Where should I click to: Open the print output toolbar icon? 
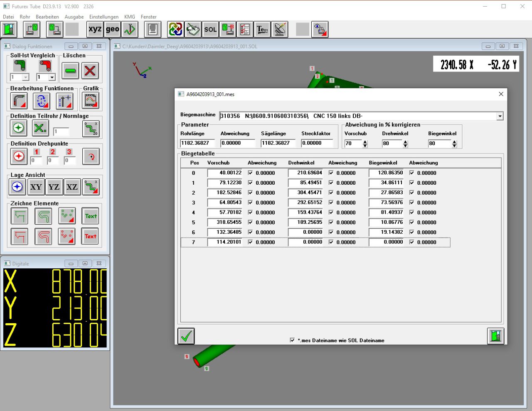[320, 29]
